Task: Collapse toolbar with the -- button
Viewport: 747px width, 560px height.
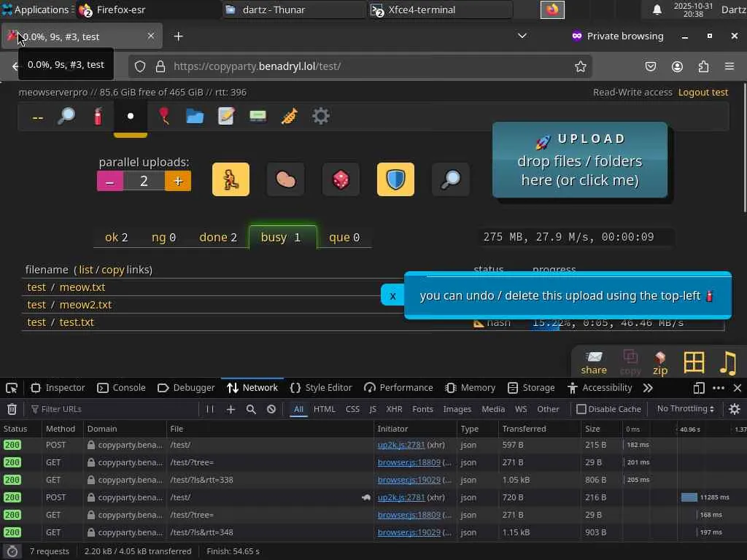Action: (38, 117)
